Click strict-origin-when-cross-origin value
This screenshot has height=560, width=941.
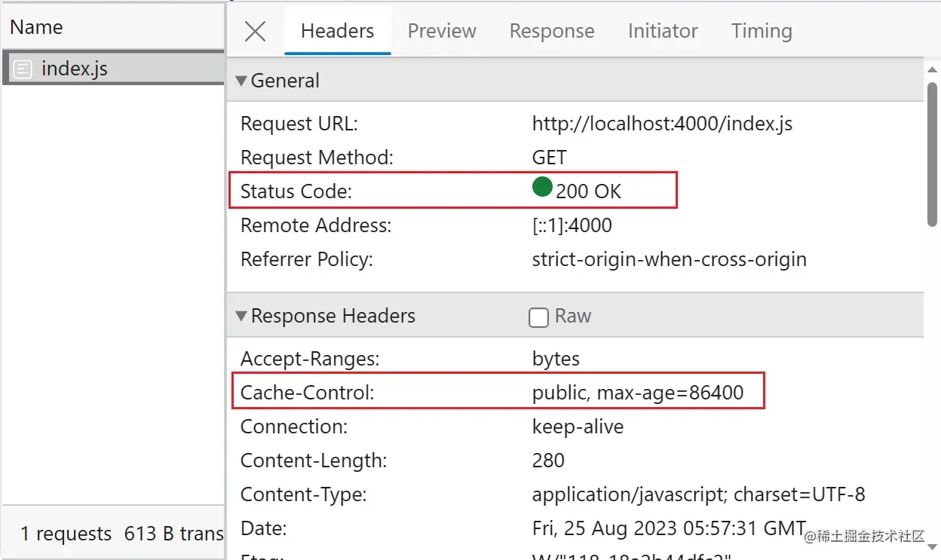(x=669, y=259)
